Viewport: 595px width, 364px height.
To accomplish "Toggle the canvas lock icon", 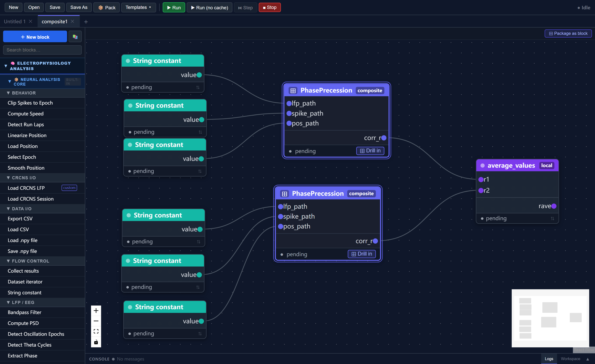I will pos(96,342).
